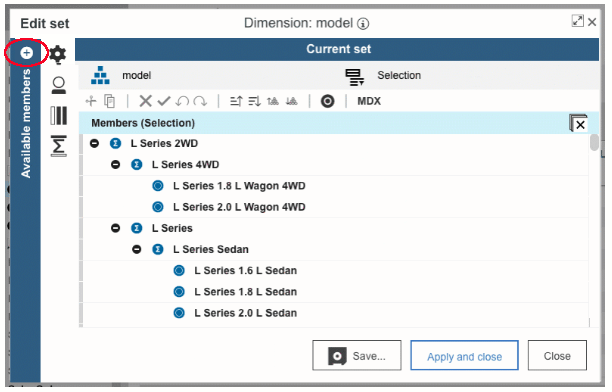
Task: Click the copy toolbar icon
Action: coord(110,101)
